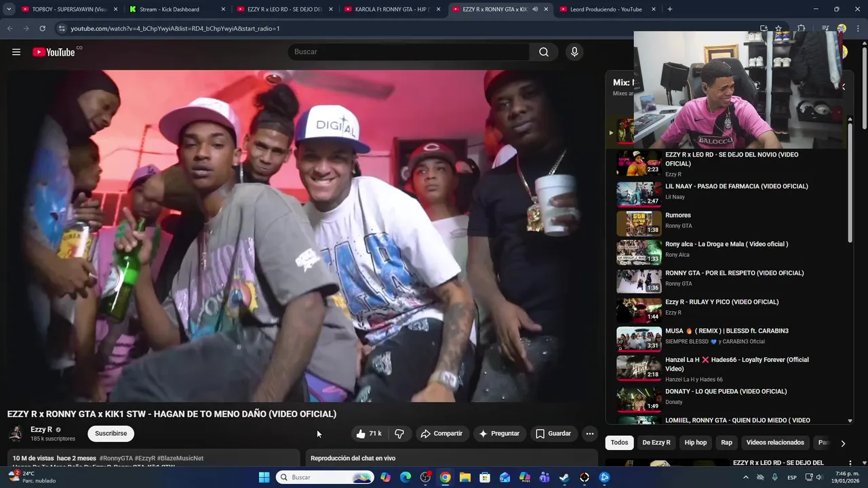Go back in browser history
The image size is (868, 488).
tap(9, 28)
